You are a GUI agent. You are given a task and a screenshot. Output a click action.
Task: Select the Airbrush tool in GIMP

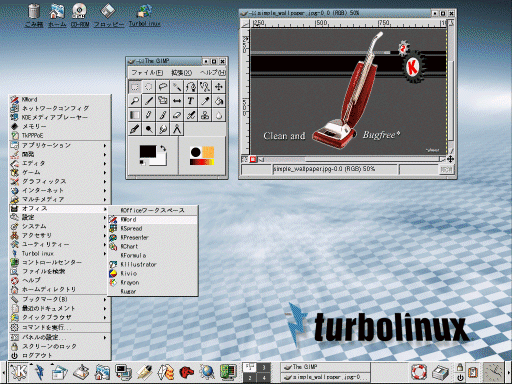pos(191,115)
